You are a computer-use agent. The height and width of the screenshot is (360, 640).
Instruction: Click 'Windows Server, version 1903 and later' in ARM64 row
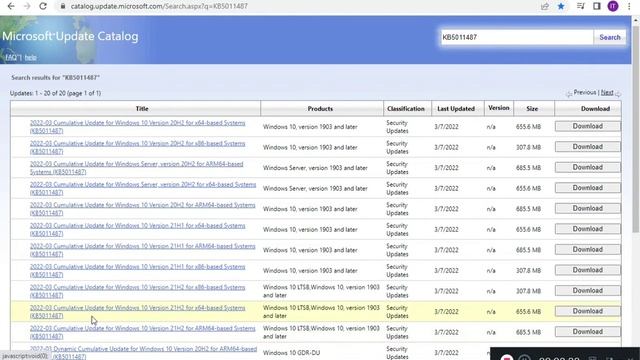[315, 168]
